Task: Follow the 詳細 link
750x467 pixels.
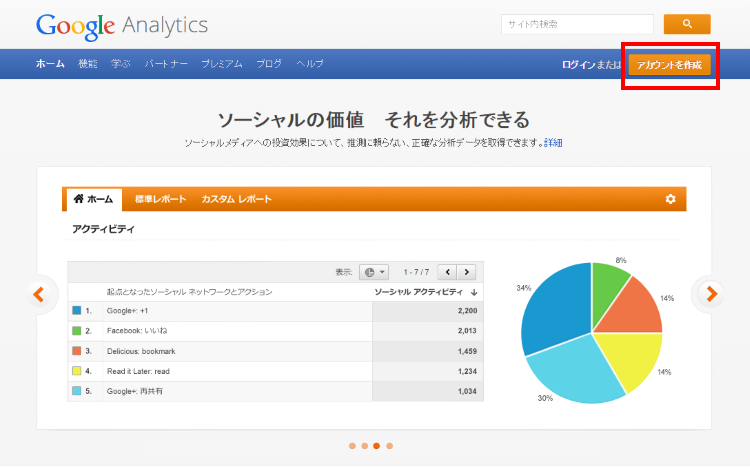Action: [x=553, y=143]
